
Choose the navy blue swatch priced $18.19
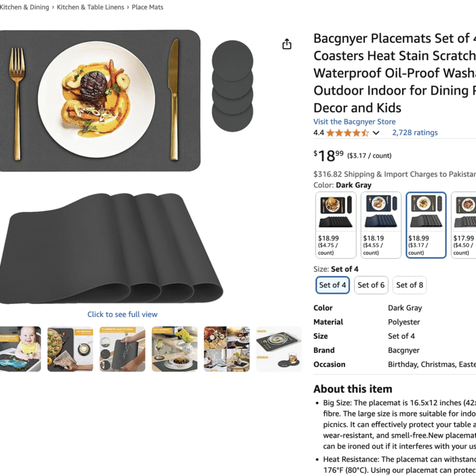point(381,226)
